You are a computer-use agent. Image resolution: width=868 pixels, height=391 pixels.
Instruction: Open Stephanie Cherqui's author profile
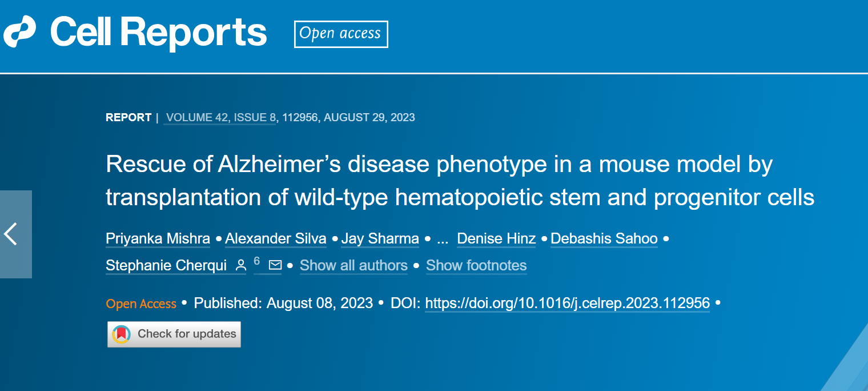(x=166, y=265)
